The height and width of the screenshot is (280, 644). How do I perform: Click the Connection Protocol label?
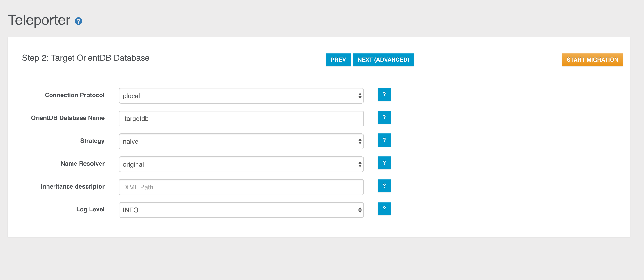(x=75, y=95)
